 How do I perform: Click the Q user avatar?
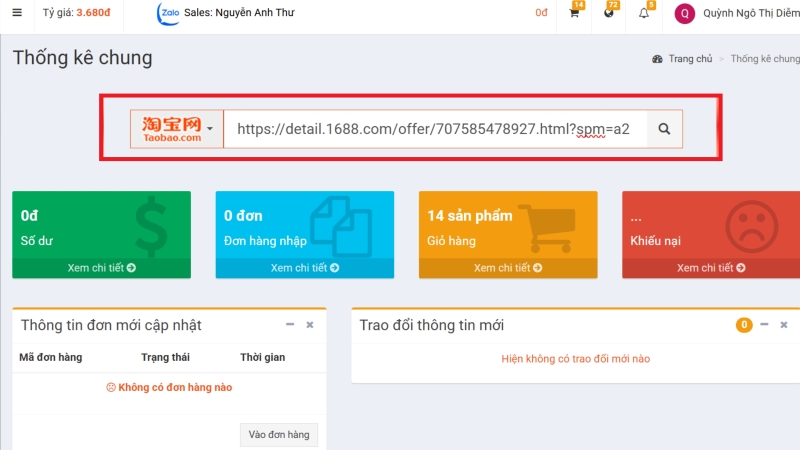685,14
